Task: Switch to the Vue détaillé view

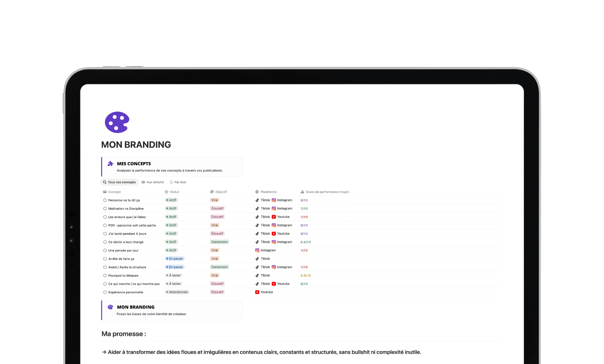Action: click(x=153, y=182)
